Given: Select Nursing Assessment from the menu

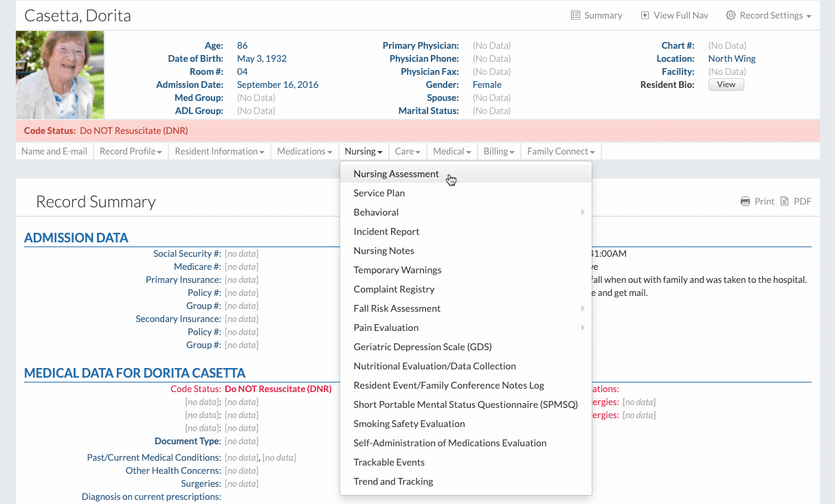Looking at the screenshot, I should point(396,174).
